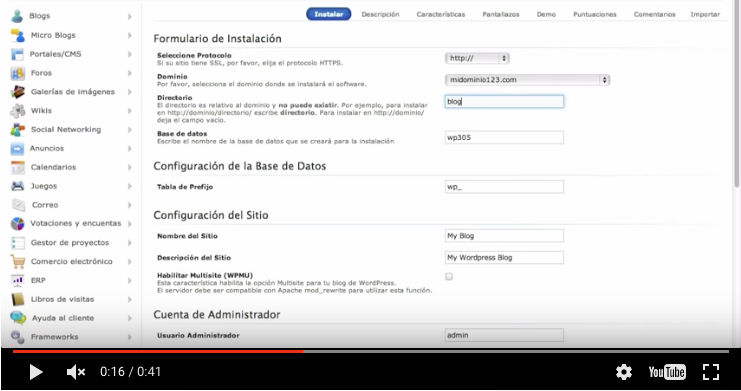
Task: Open the Frameworks category link
Action: tap(54, 337)
